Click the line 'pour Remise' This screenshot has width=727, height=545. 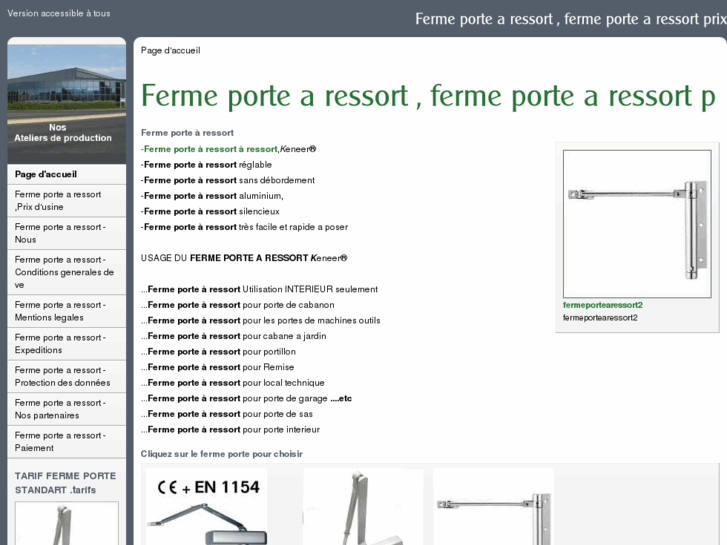tap(268, 367)
